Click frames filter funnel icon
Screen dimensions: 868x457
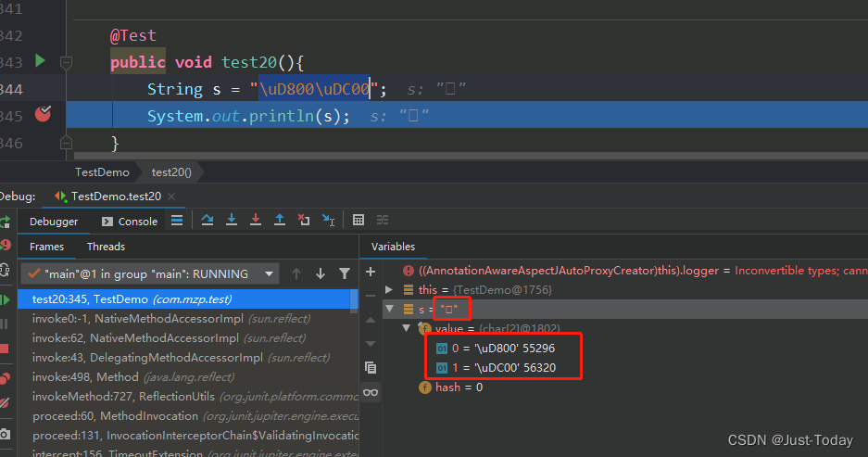coord(345,273)
